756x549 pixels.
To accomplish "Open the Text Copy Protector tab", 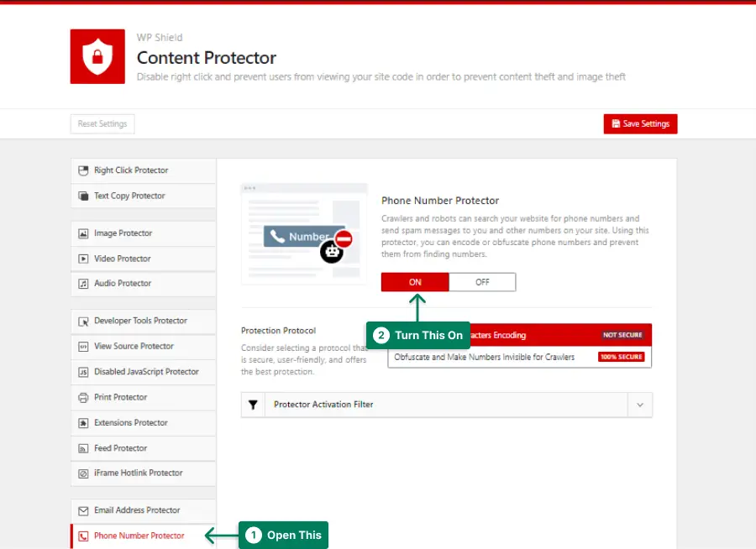I will [x=143, y=196].
